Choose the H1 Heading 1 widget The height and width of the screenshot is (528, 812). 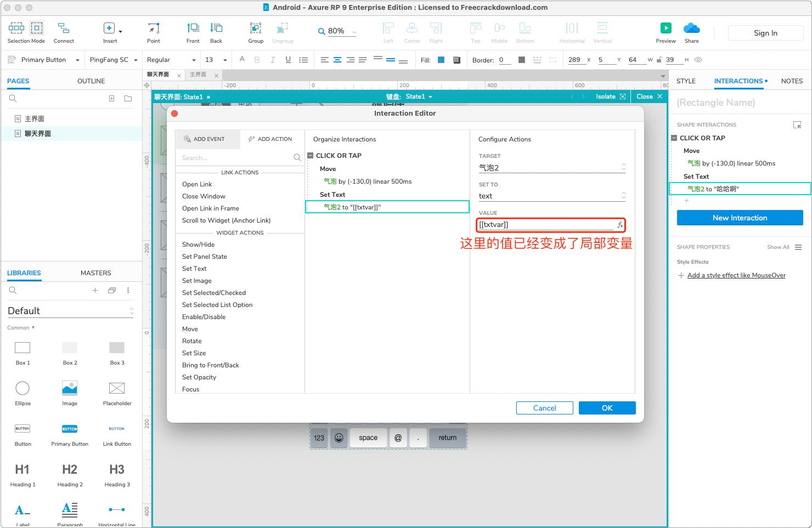22,469
